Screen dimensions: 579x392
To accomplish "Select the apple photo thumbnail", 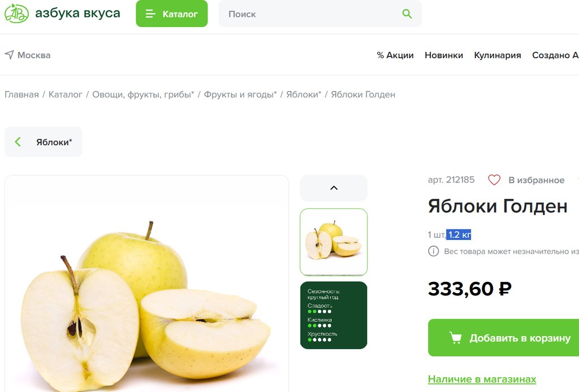I will [x=334, y=242].
